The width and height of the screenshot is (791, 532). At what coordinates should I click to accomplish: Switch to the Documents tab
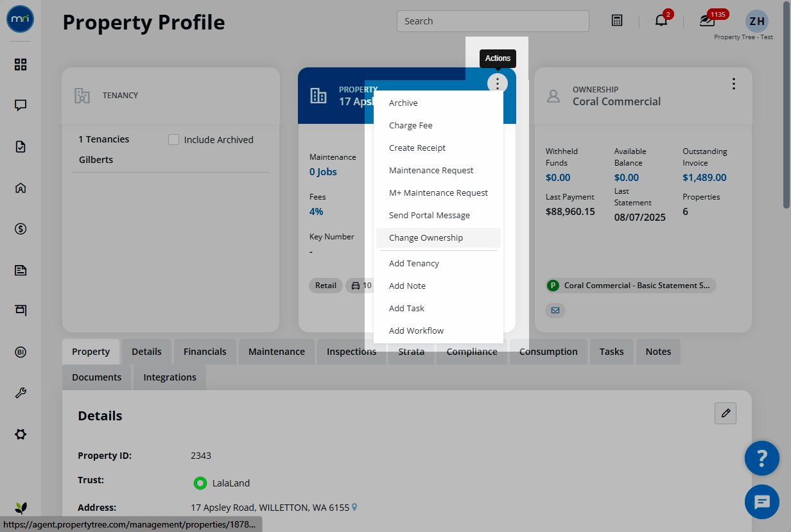point(97,377)
